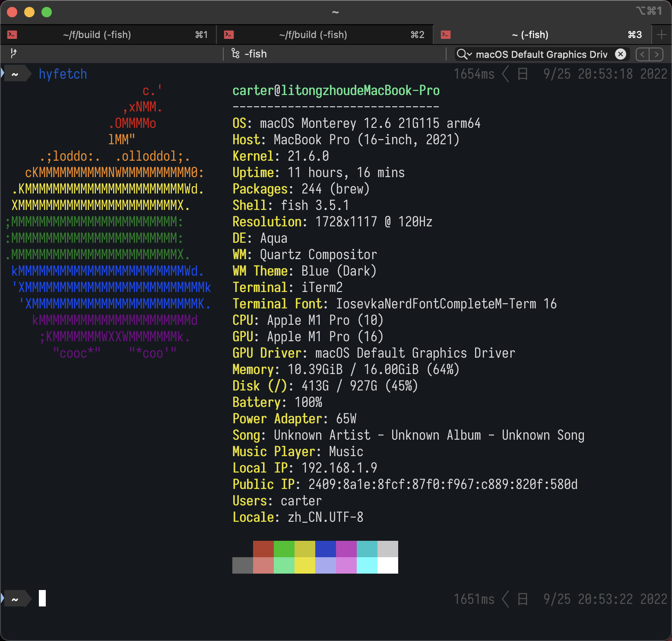Click carter@litongzhoudeMacBook-Pro title
This screenshot has width=672, height=641.
tap(336, 90)
